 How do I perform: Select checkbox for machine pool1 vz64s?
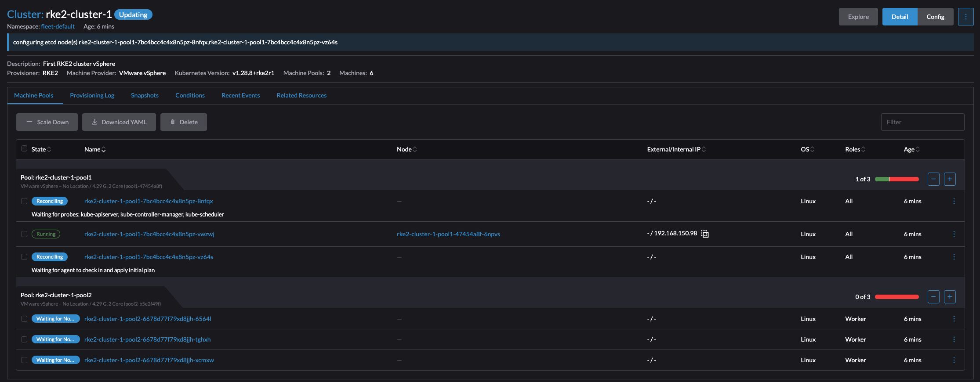[24, 257]
